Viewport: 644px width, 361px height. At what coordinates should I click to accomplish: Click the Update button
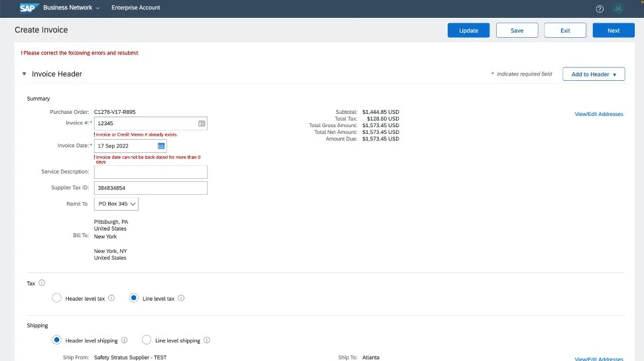(468, 30)
